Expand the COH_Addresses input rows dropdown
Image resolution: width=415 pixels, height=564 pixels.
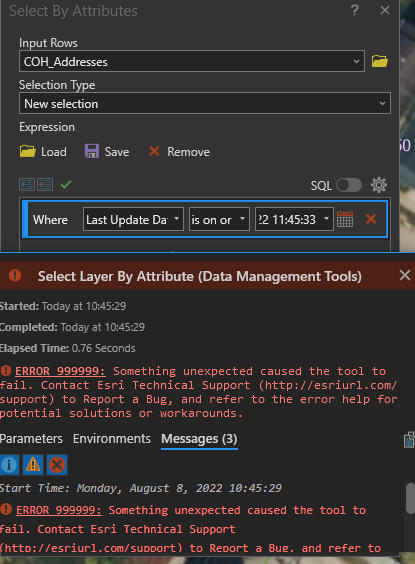(x=192, y=61)
